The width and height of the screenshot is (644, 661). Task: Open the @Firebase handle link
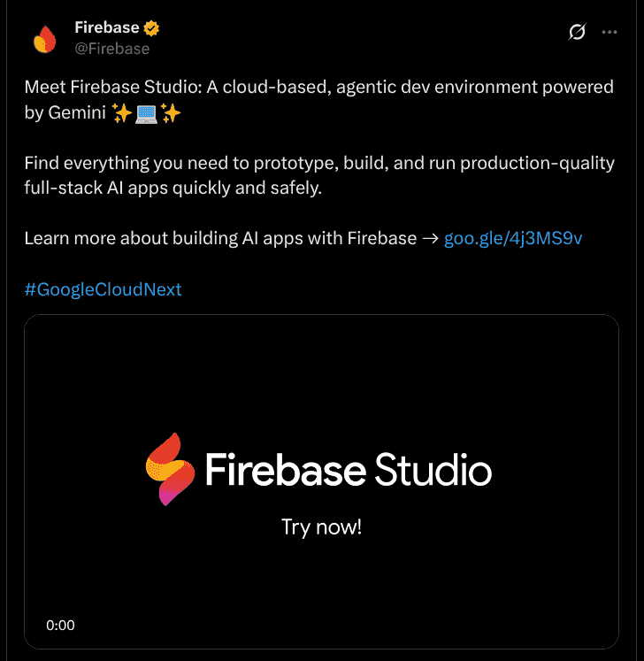(x=111, y=49)
